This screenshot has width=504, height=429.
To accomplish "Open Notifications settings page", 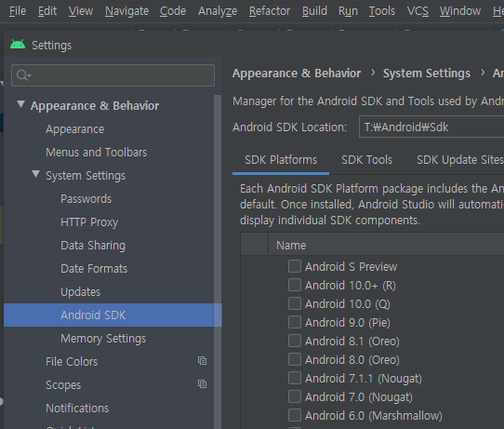I will click(x=77, y=409).
